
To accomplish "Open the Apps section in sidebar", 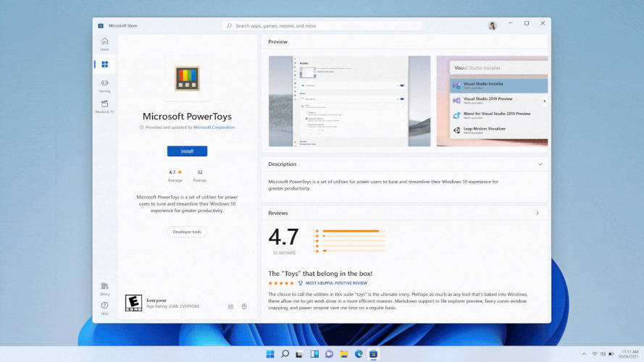I will click(x=105, y=64).
